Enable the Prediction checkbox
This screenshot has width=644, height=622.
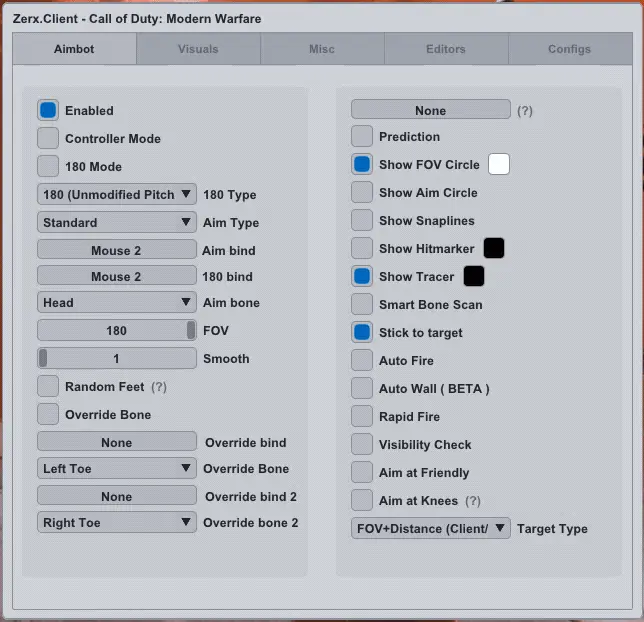[x=362, y=136]
